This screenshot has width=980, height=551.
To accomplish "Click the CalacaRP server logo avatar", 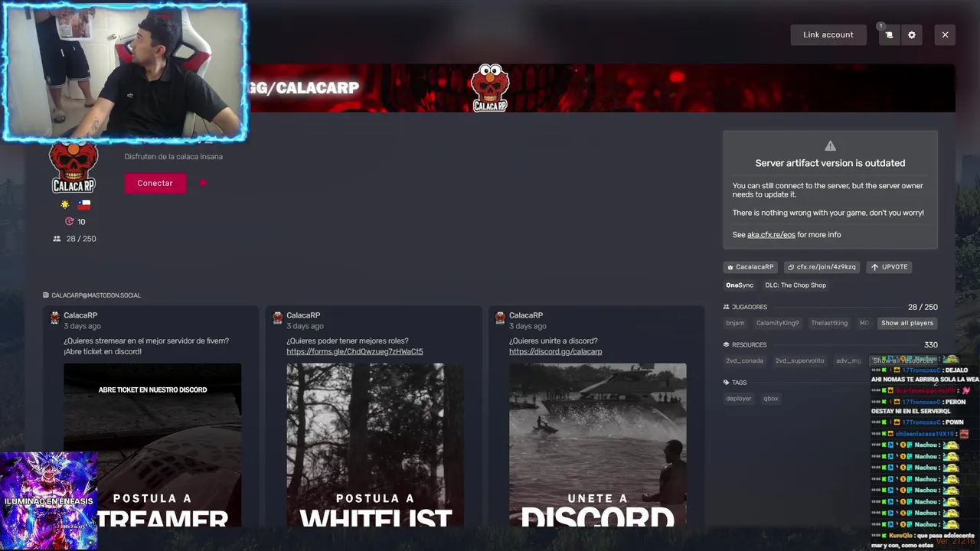I will tap(73, 168).
